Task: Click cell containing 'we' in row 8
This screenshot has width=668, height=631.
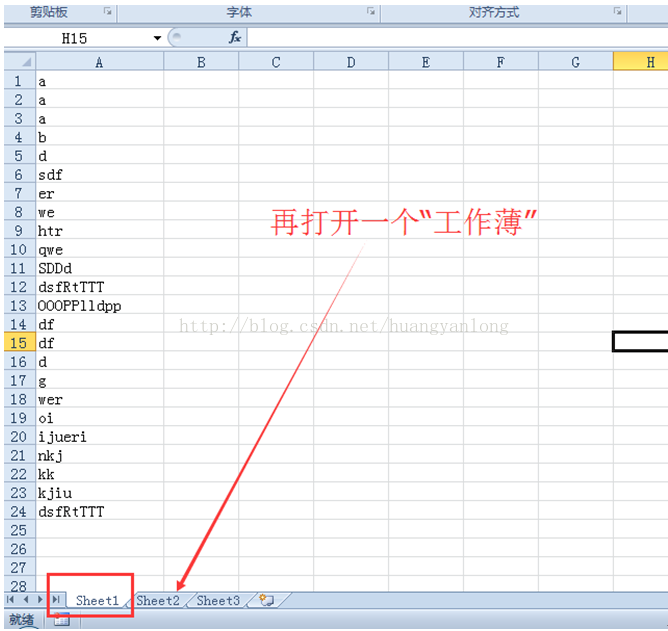Action: 100,212
